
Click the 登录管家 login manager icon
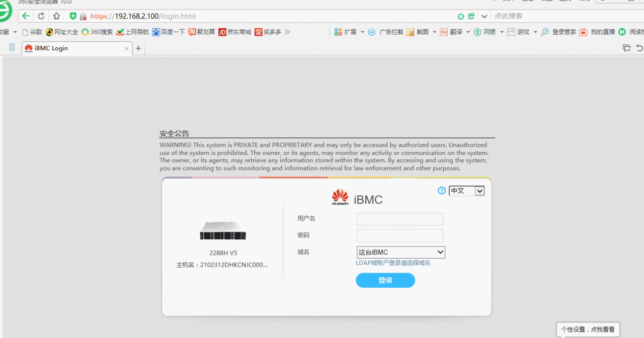coord(545,32)
